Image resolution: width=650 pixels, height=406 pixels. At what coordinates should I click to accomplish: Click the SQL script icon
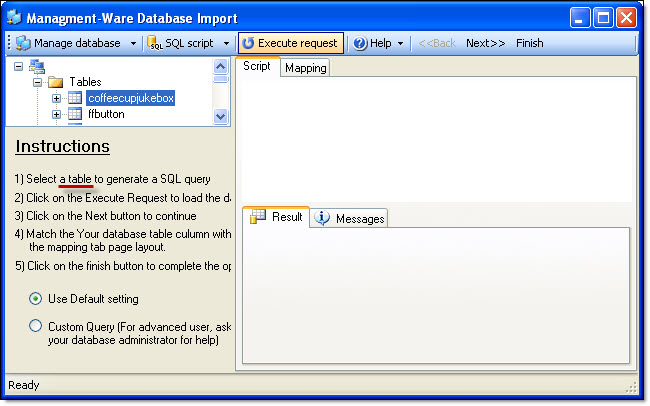[x=155, y=43]
